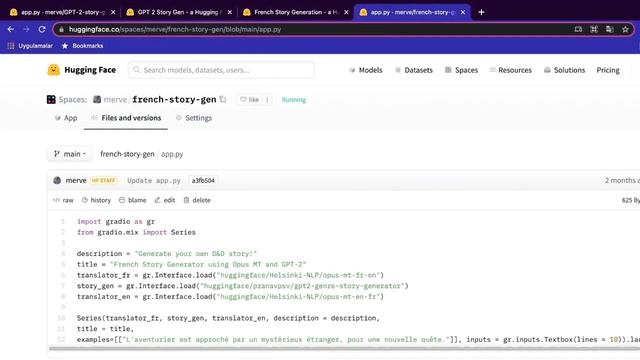Open the blame view
The image size is (640, 360).
pos(133,200)
